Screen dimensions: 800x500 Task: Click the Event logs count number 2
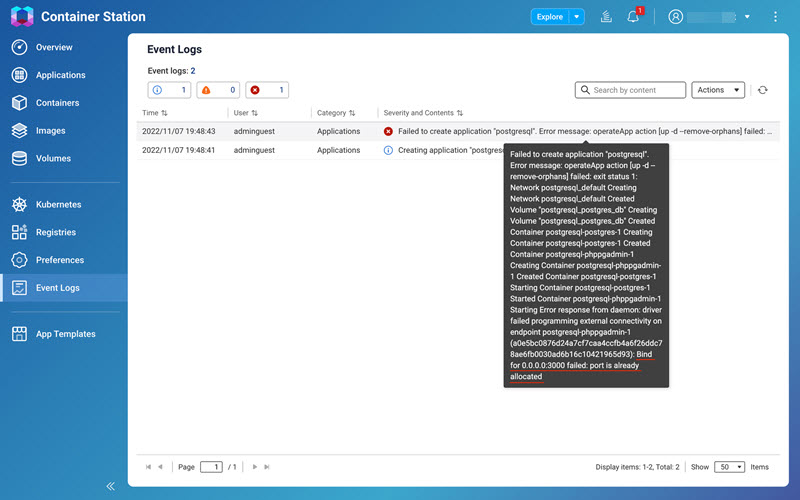[193, 71]
